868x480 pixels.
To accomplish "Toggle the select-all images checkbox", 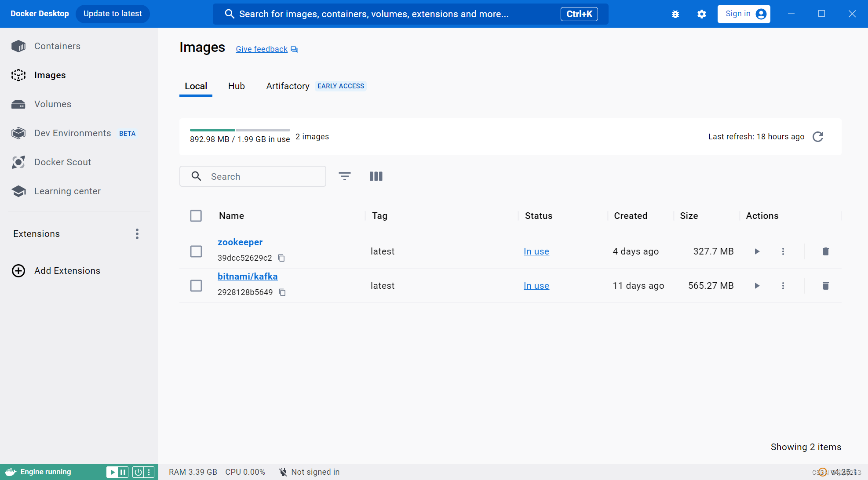I will 196,215.
